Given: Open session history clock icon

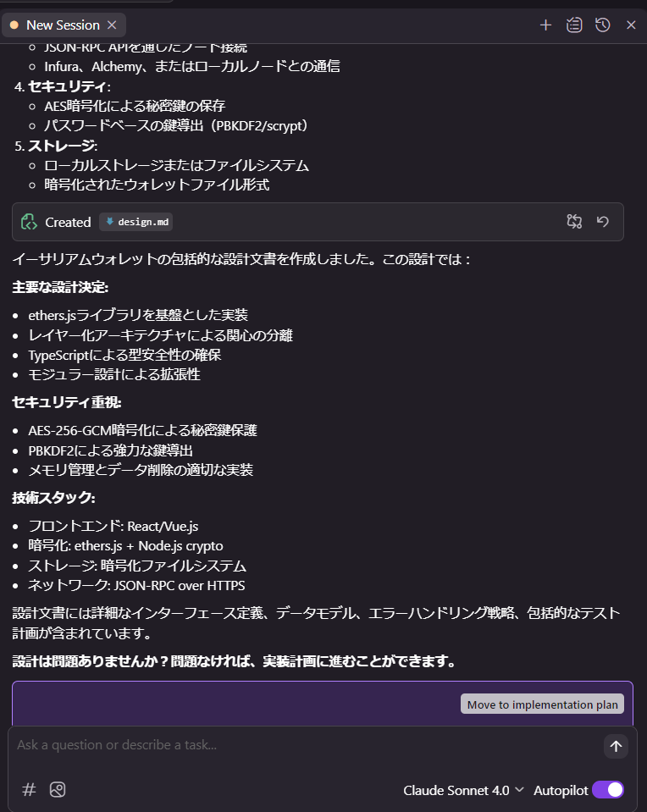Looking at the screenshot, I should pyautogui.click(x=602, y=25).
